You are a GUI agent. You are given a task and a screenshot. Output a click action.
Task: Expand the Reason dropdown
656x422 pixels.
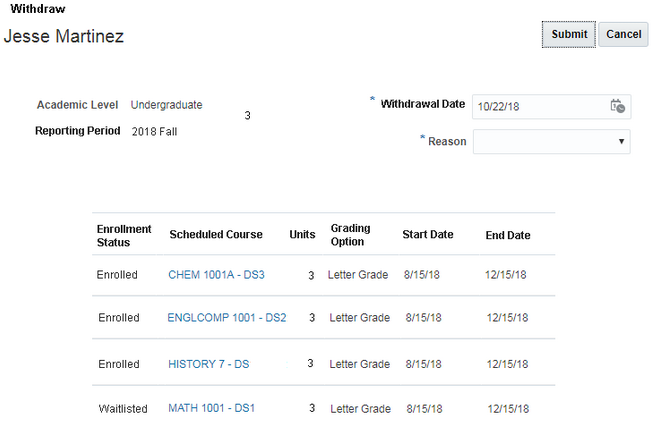pos(551,142)
